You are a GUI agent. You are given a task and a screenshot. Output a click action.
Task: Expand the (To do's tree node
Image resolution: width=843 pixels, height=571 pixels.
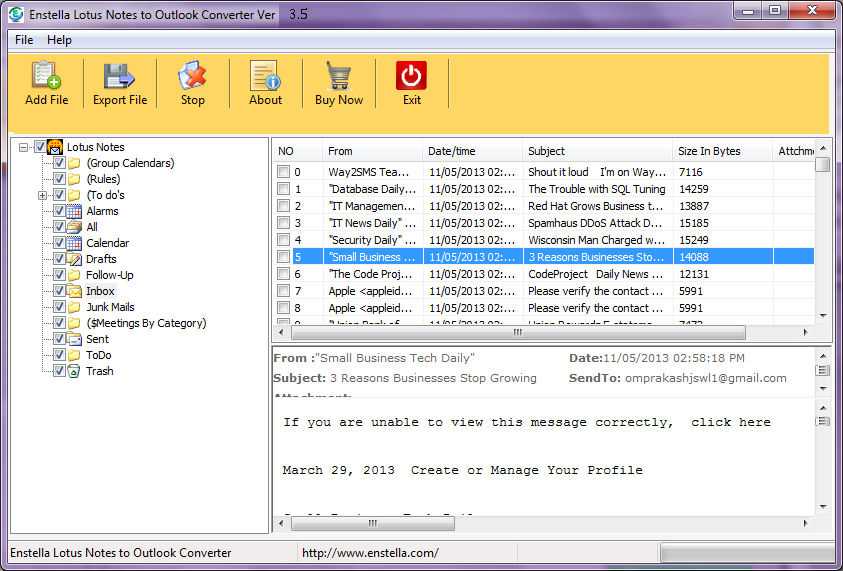tap(42, 195)
